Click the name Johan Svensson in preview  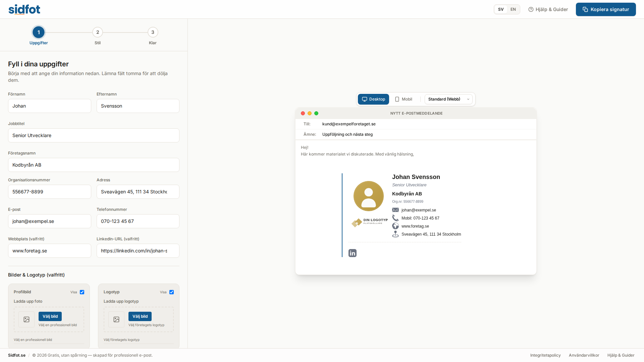(x=416, y=177)
